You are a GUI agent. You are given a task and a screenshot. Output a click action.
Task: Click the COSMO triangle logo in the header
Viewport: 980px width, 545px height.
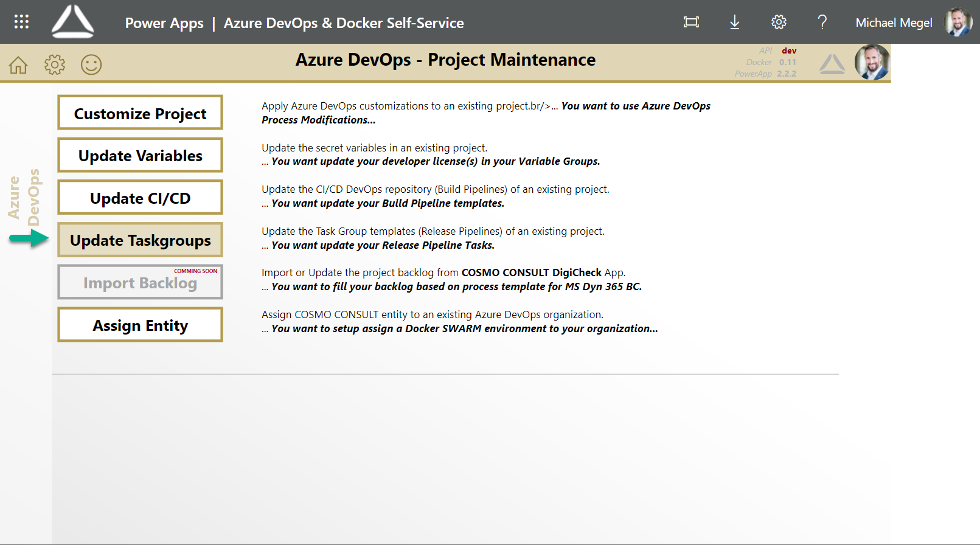pos(73,22)
